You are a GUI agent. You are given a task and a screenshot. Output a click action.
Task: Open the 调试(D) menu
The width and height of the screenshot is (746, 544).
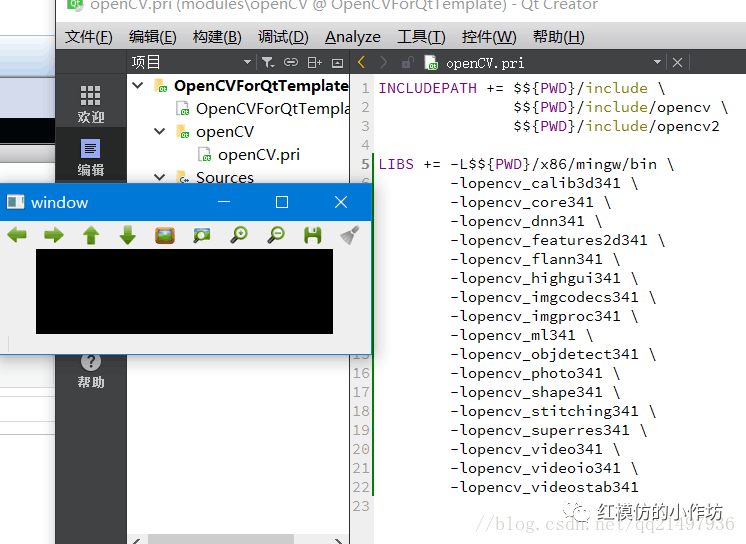(283, 37)
